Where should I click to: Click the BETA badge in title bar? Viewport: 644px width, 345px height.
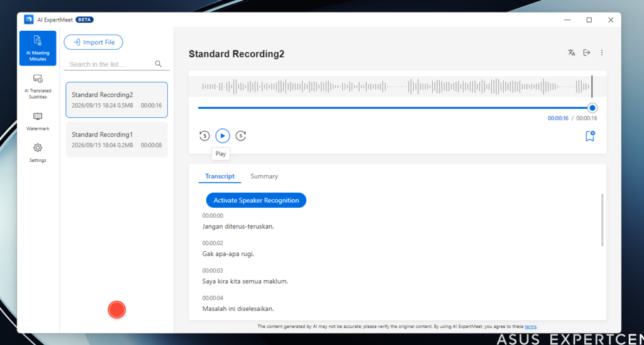pyautogui.click(x=85, y=20)
